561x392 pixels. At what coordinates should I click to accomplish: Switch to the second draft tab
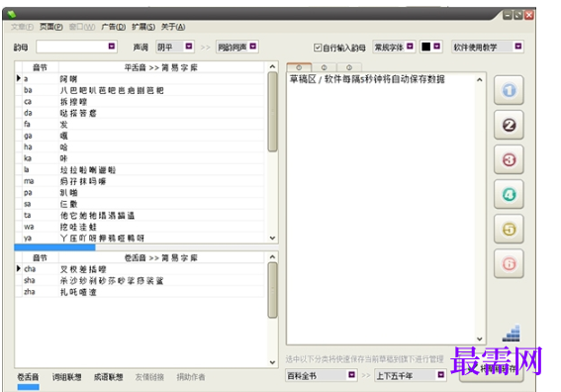point(325,67)
